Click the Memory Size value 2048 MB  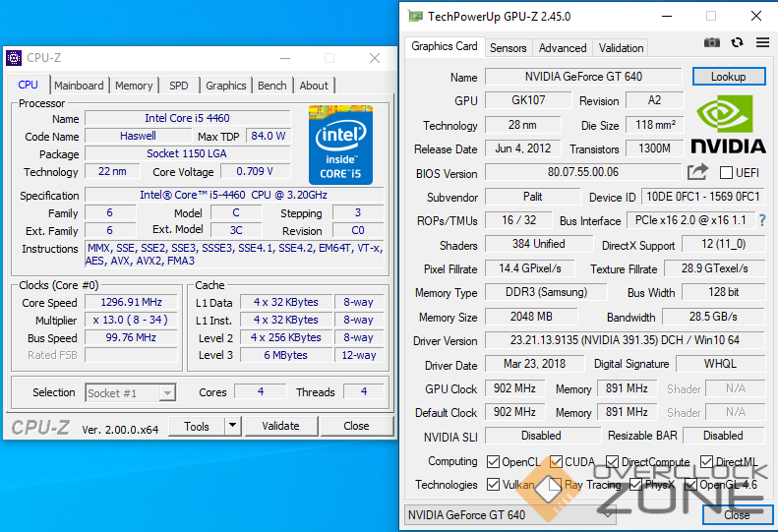coord(531,316)
